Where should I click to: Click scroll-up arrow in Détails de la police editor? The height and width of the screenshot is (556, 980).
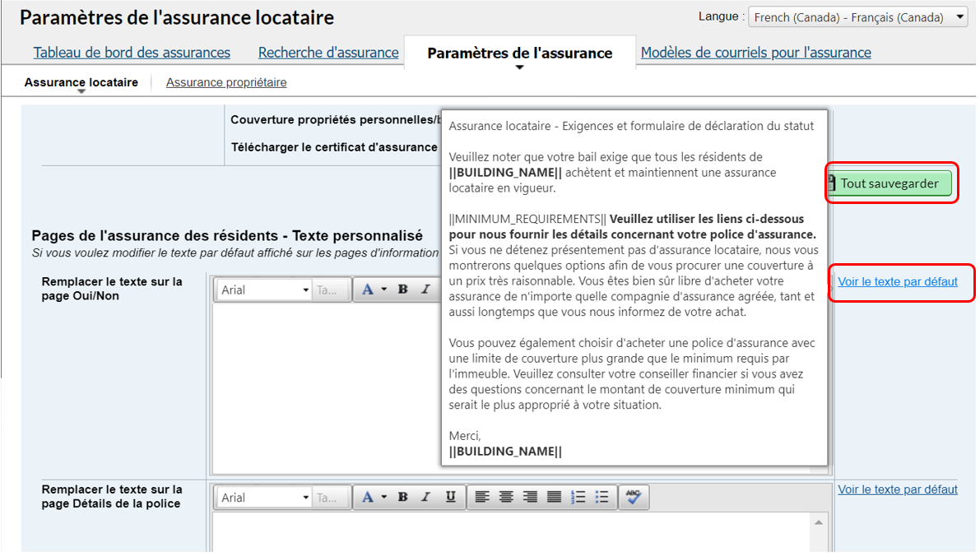(x=819, y=522)
